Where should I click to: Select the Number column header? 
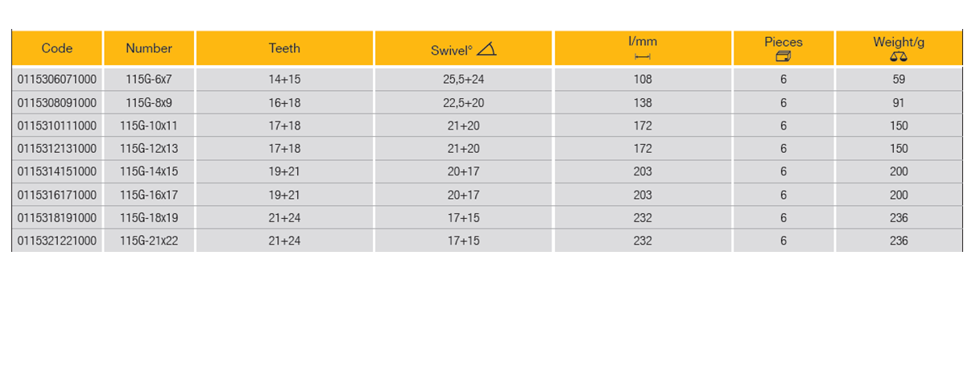[149, 48]
